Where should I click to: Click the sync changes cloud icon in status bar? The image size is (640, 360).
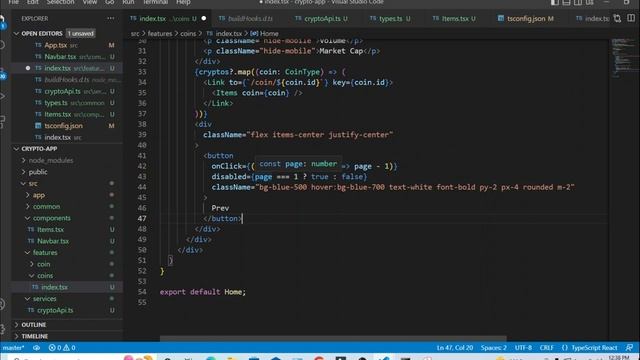(x=36, y=348)
